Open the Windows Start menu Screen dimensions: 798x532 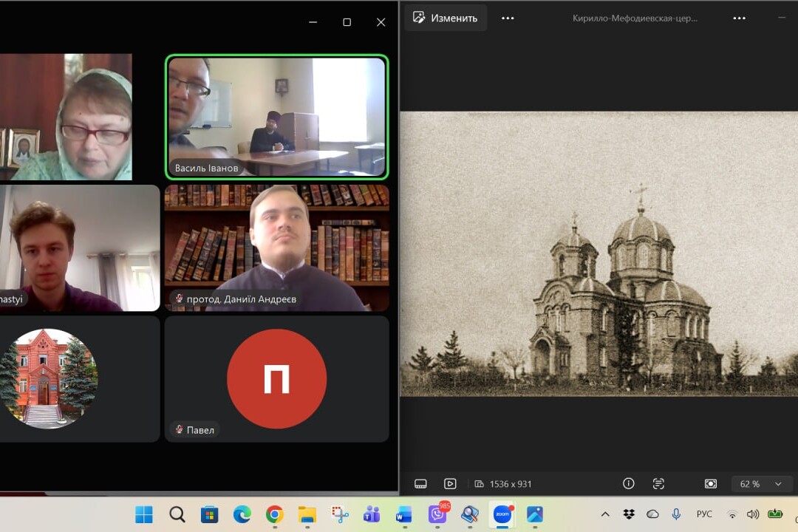click(144, 515)
